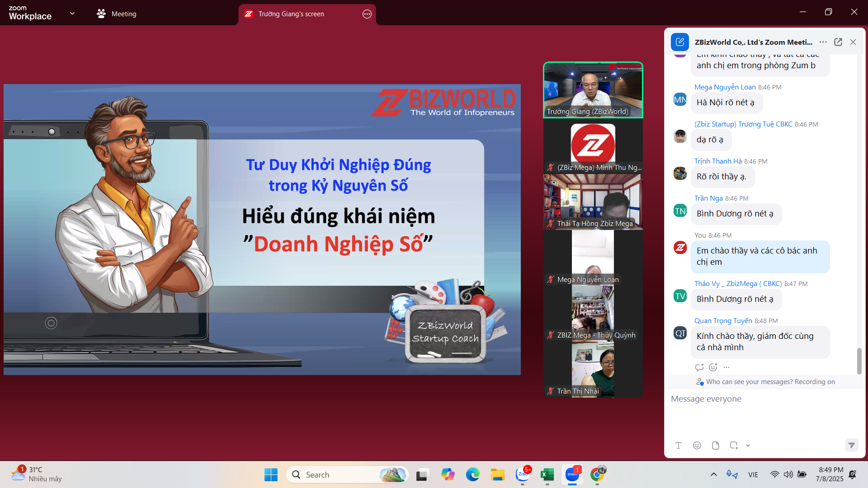Open the weather widget showing 31°C

37,474
